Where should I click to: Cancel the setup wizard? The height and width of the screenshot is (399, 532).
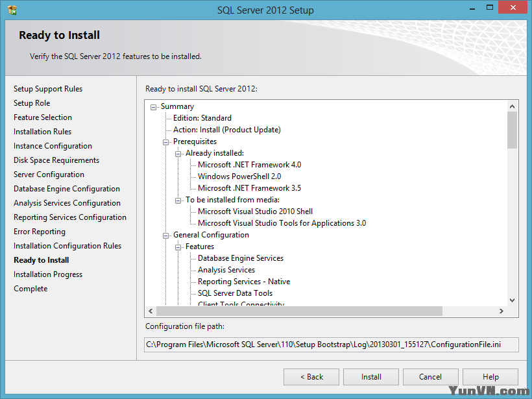click(x=431, y=377)
